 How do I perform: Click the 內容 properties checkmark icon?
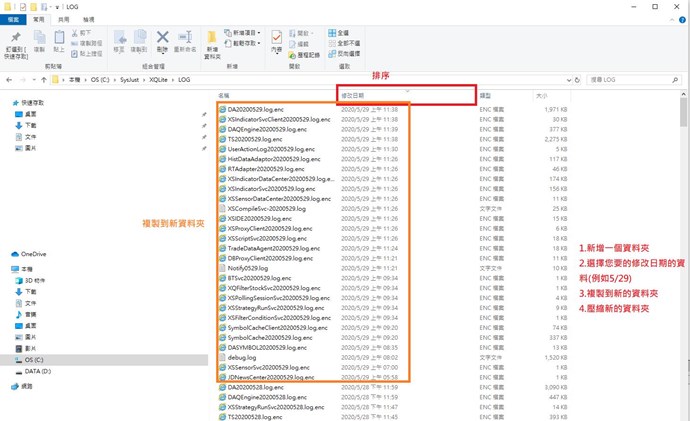(x=277, y=38)
